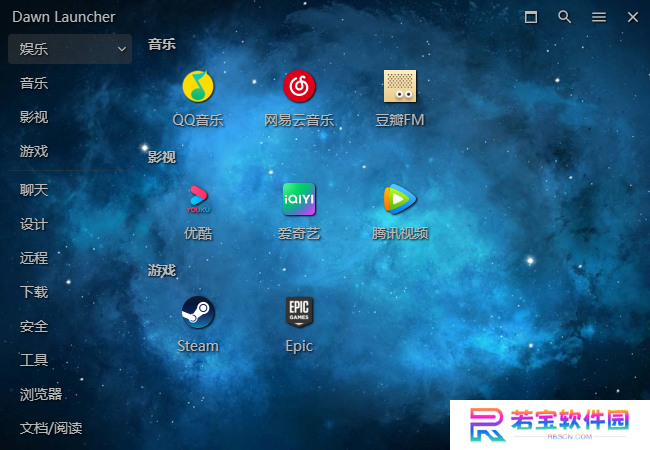The width and height of the screenshot is (650, 450).
Task: Select the 音乐 sidebar subcategory
Action: point(34,83)
